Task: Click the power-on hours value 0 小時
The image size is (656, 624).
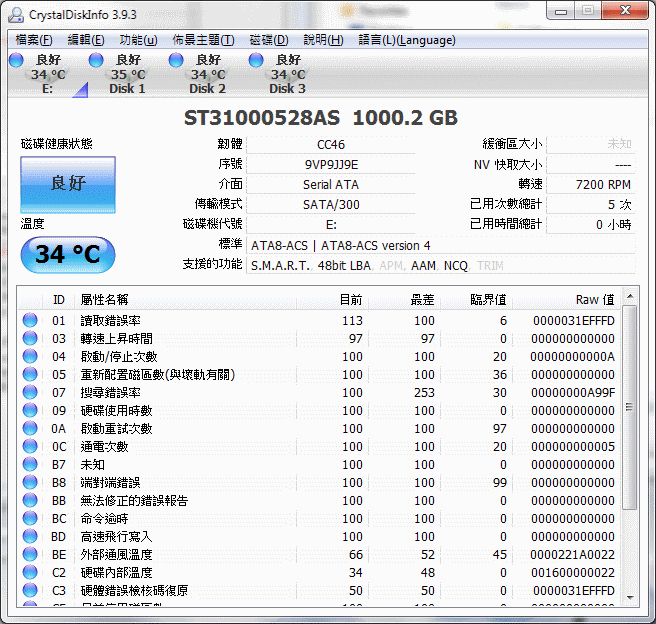Action: click(591, 225)
